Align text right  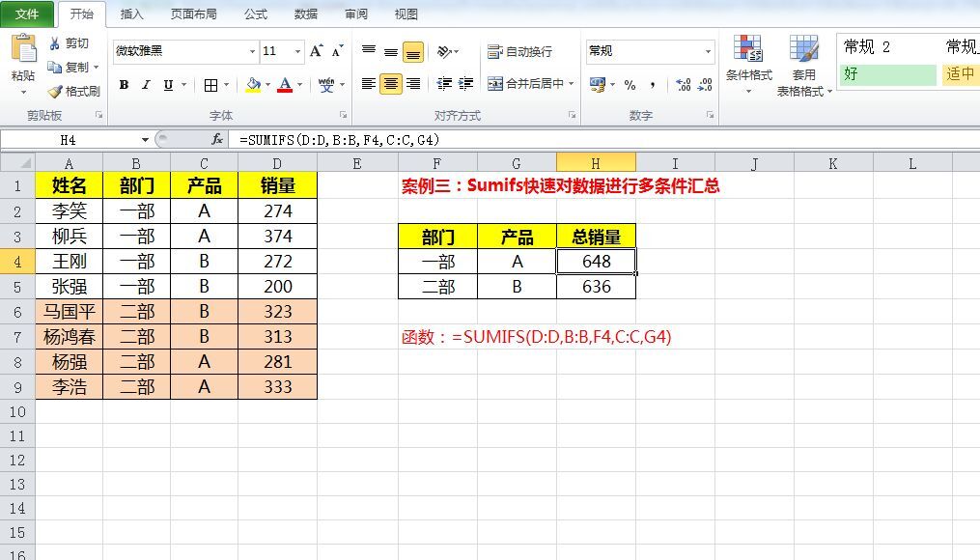tap(413, 84)
